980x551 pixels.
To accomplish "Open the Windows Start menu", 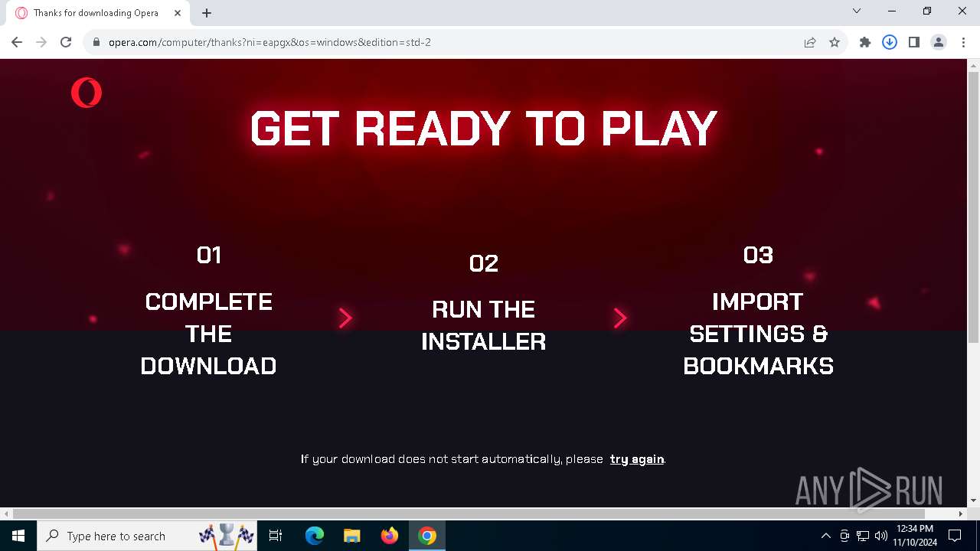I will pos(18,536).
